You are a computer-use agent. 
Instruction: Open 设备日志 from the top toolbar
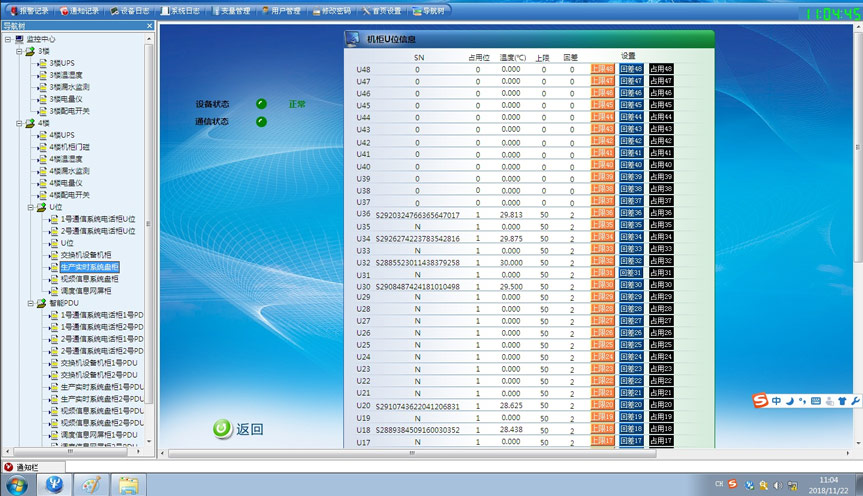tap(130, 11)
